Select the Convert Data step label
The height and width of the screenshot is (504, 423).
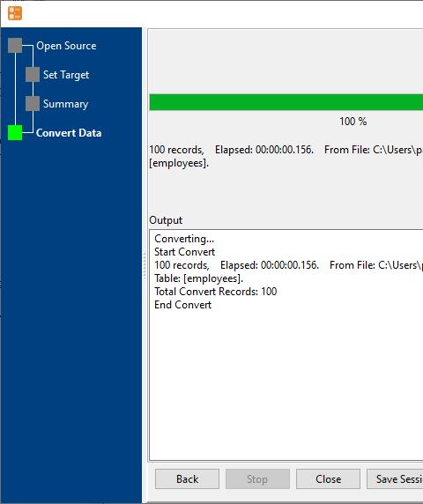[69, 133]
